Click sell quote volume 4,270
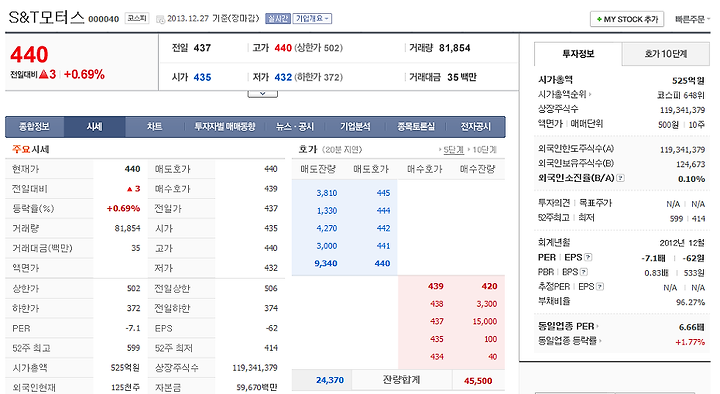Image resolution: width=720 pixels, height=394 pixels. click(x=327, y=228)
